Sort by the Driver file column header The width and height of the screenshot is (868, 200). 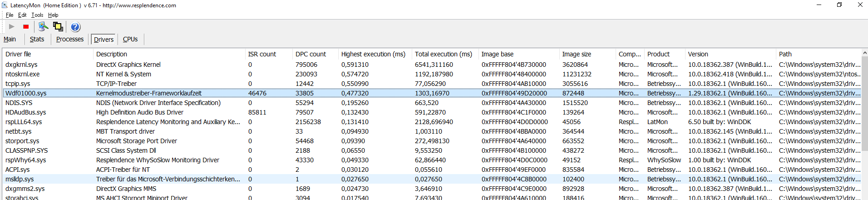[x=47, y=54]
